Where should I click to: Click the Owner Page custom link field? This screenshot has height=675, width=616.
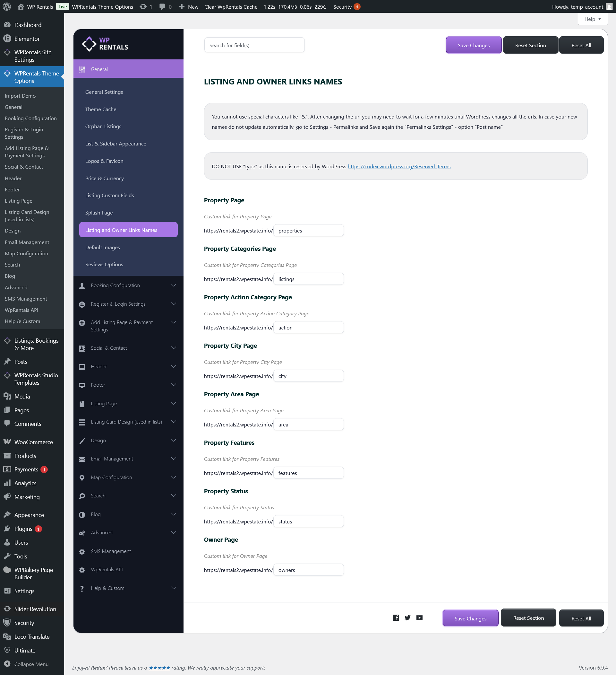click(308, 570)
